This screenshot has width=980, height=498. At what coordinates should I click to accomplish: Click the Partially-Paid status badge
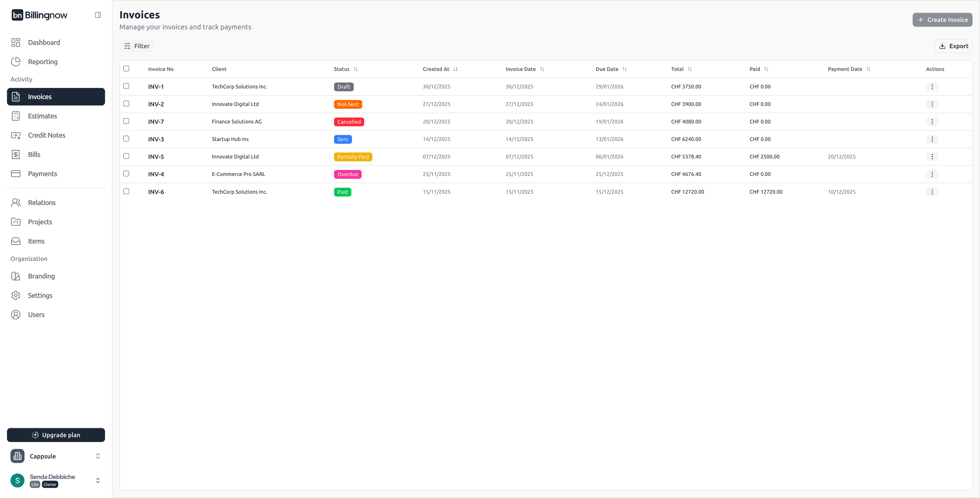pos(353,157)
